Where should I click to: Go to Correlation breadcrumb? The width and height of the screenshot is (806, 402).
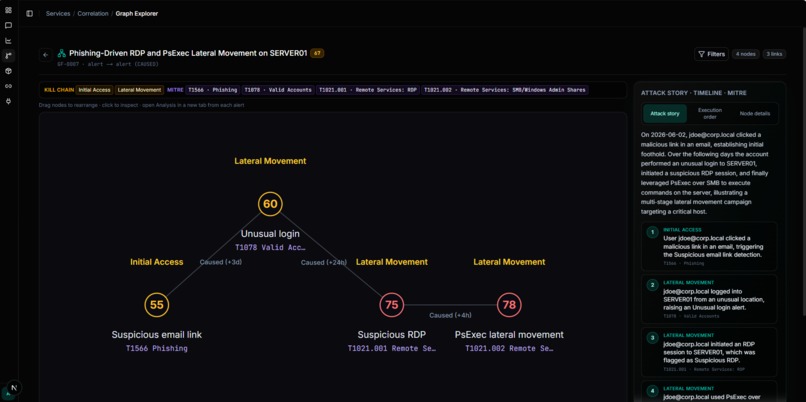pyautogui.click(x=93, y=14)
